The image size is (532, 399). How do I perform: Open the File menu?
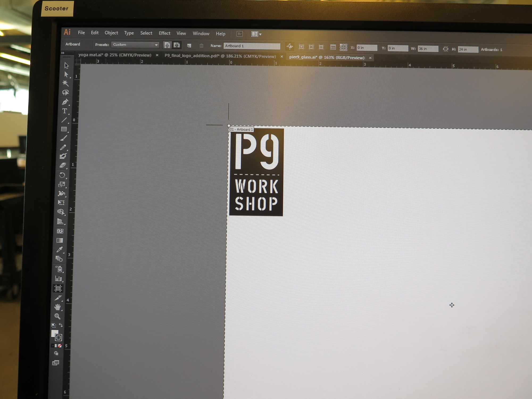81,32
